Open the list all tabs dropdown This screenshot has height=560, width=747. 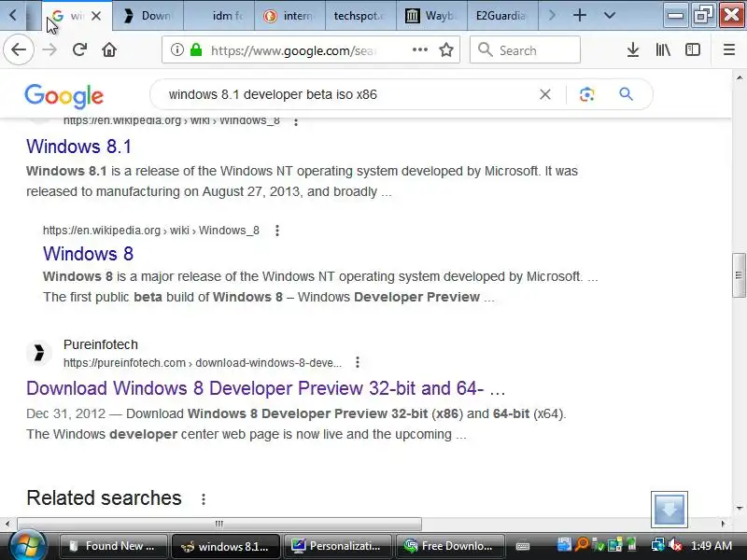pyautogui.click(x=610, y=15)
